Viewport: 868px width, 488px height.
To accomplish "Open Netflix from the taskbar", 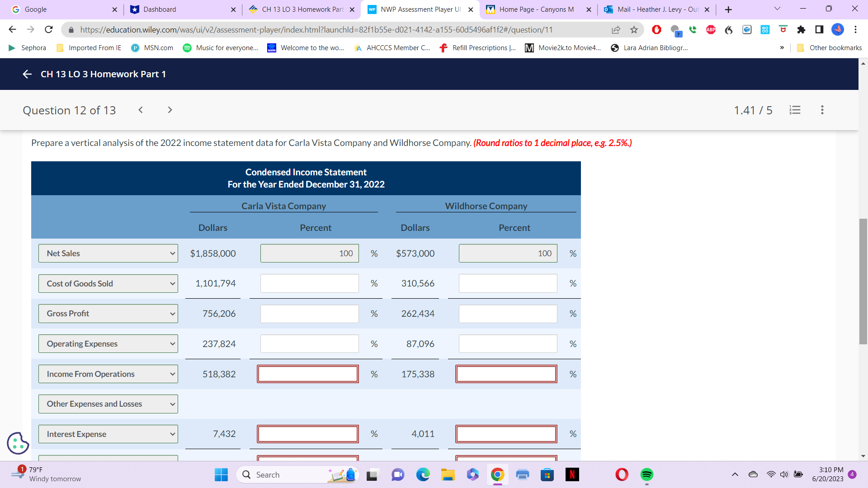I will (572, 475).
